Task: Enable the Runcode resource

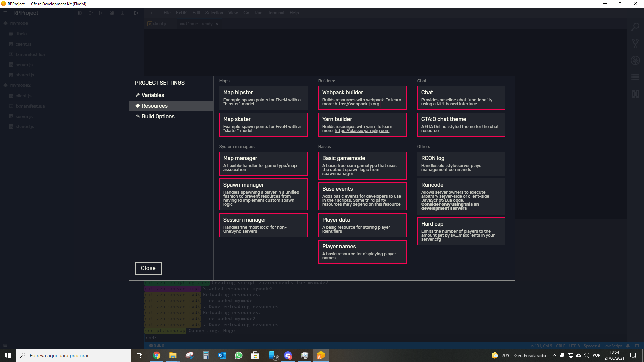Action: [461, 196]
